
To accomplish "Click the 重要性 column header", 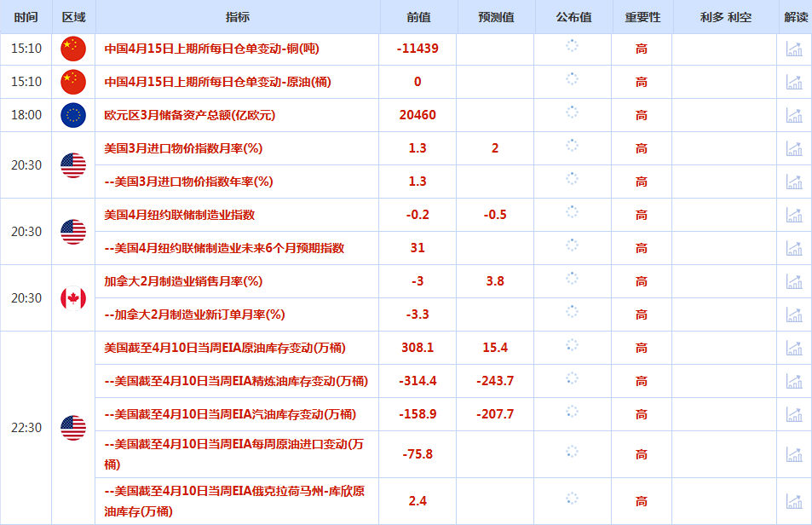I will [642, 17].
